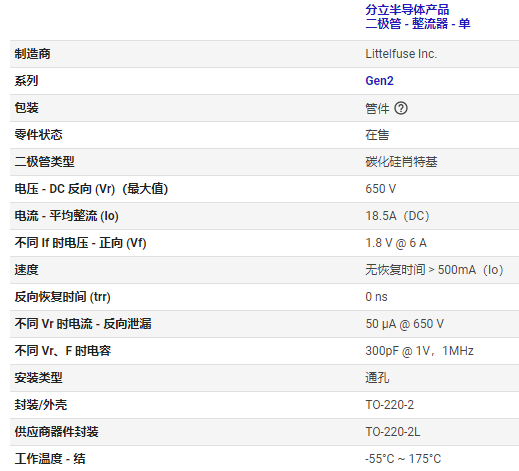Screen dimensions: 519x471
Task: Click the 碳化硅肖特基 diode type value
Action: (401, 162)
